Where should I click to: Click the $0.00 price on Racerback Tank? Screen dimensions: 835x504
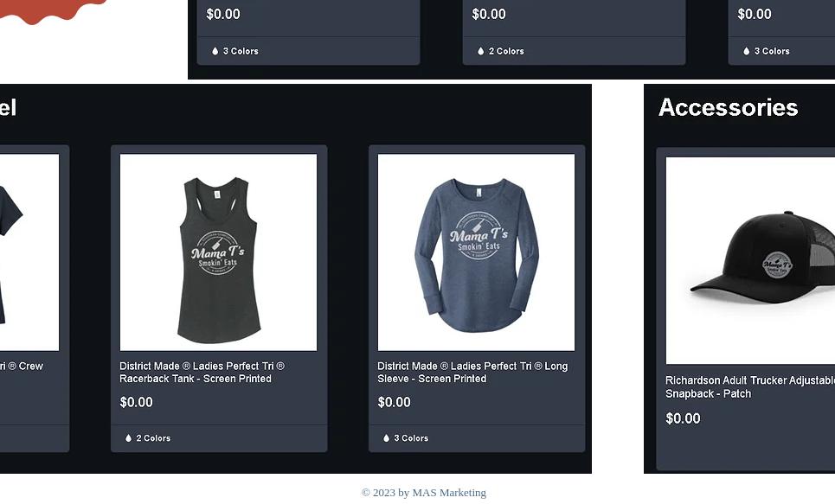coord(137,402)
